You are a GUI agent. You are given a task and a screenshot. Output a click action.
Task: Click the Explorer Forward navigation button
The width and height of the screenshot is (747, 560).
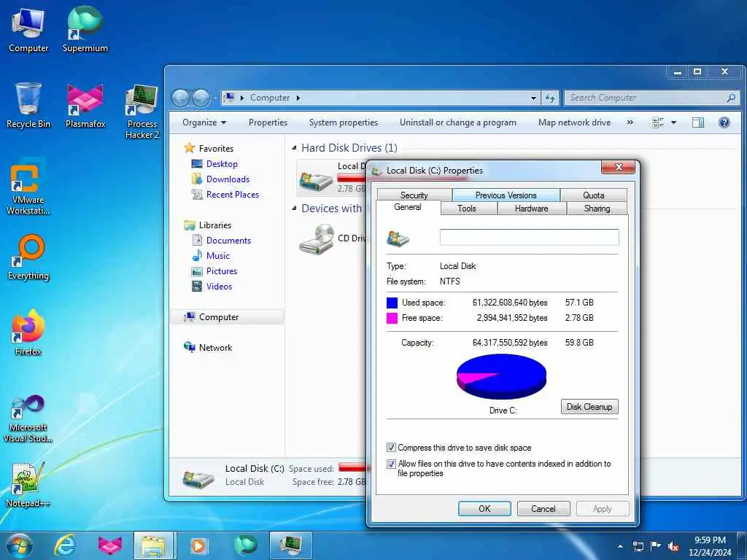tap(201, 98)
